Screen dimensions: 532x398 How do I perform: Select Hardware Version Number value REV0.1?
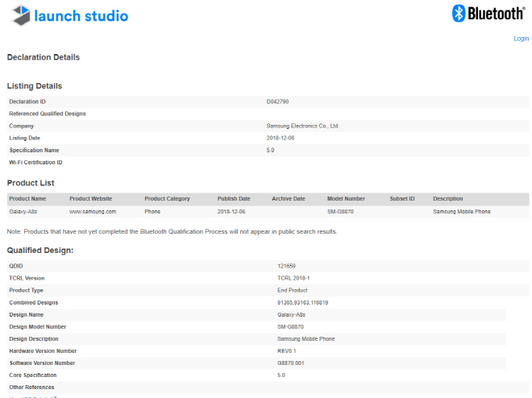pyautogui.click(x=287, y=351)
